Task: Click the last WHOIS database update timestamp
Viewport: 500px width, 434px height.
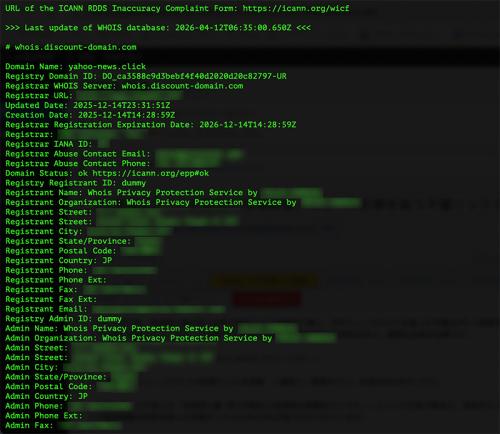Action: click(233, 28)
